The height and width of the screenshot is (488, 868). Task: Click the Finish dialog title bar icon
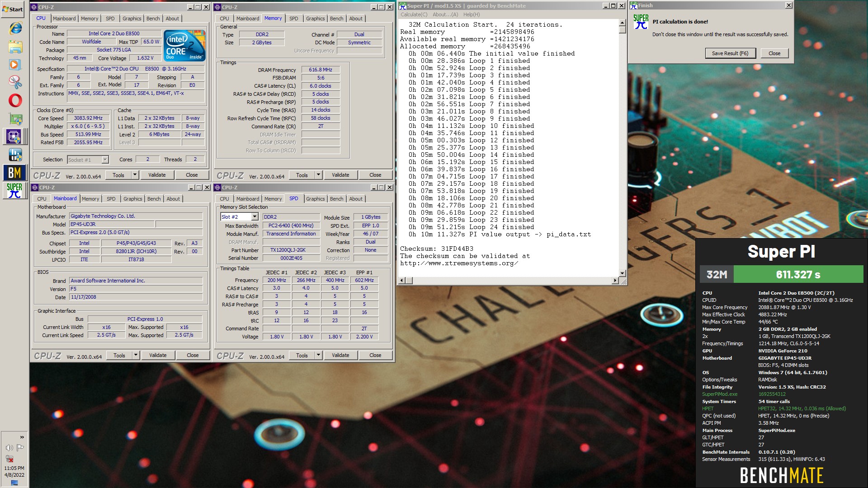pyautogui.click(x=633, y=5)
